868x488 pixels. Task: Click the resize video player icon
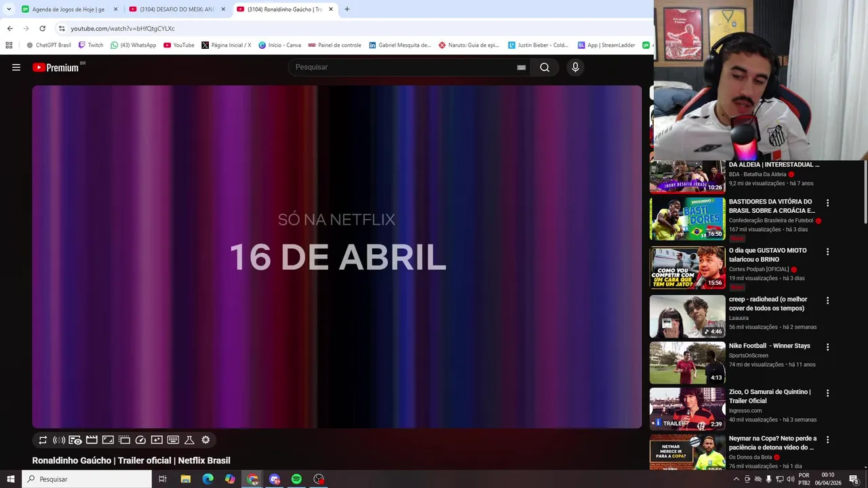pos(108,440)
